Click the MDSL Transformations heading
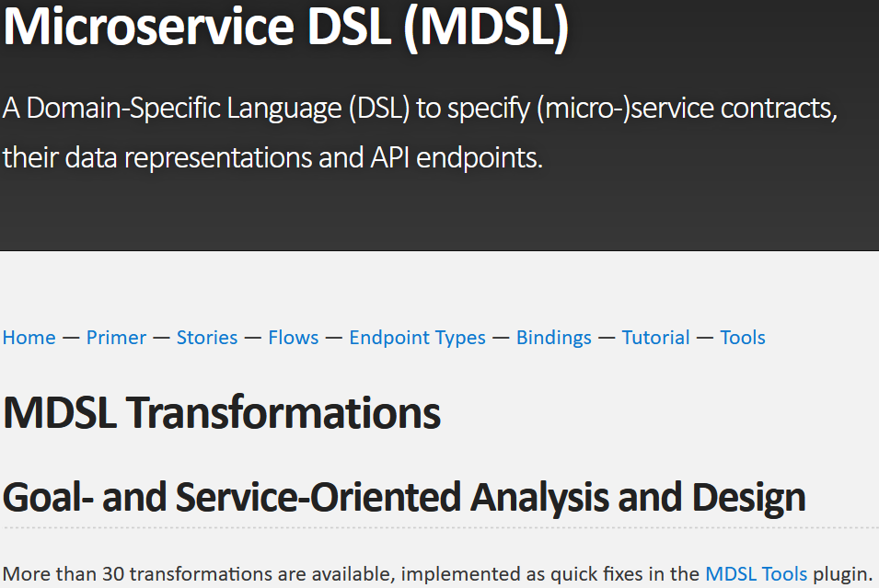 pyautogui.click(x=222, y=414)
